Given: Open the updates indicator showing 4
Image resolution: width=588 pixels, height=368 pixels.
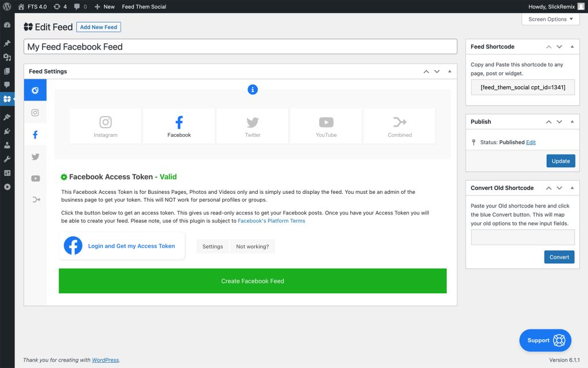Looking at the screenshot, I should point(60,6).
